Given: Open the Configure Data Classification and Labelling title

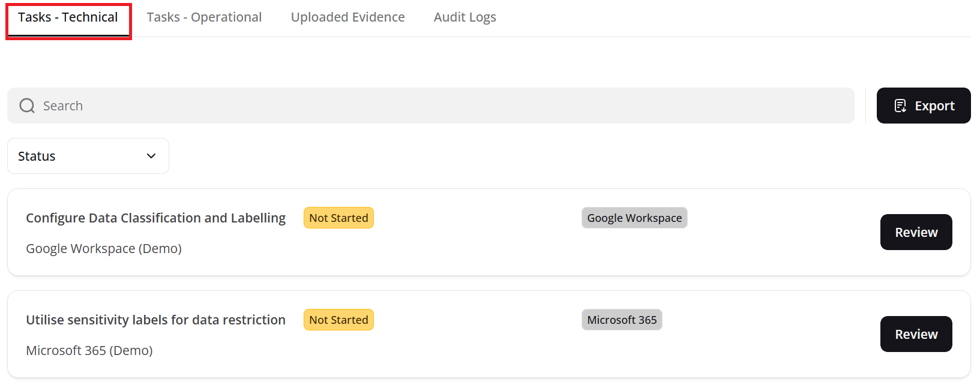Looking at the screenshot, I should 155,218.
